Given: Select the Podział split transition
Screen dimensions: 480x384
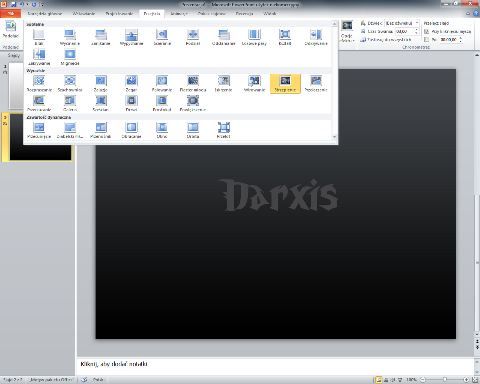Looking at the screenshot, I should (x=193, y=37).
